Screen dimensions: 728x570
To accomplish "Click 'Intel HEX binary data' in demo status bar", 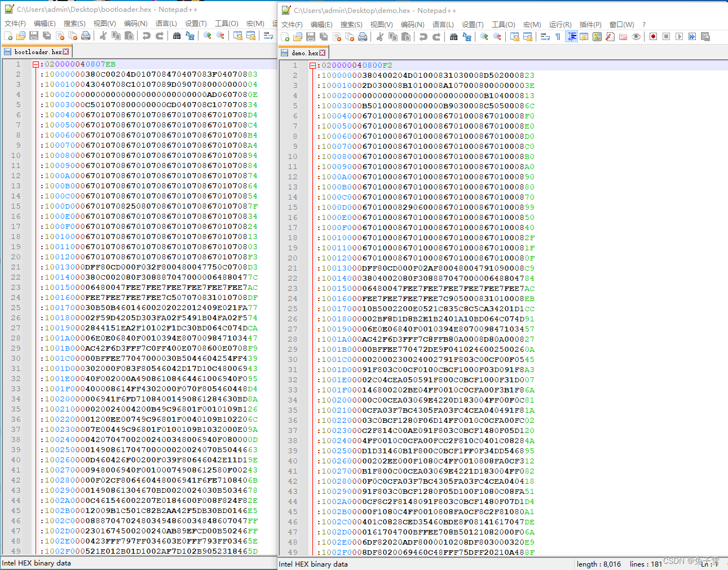I will click(314, 564).
